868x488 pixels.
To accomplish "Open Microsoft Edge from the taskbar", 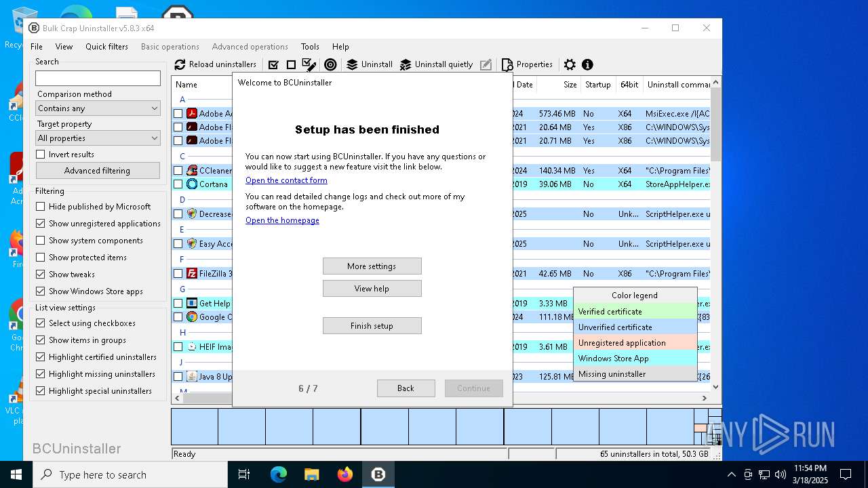I will tap(279, 474).
